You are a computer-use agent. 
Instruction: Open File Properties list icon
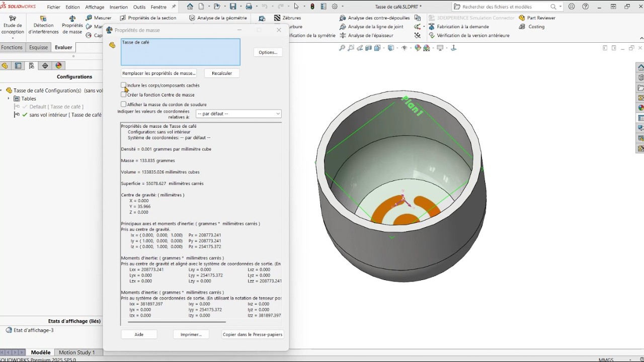point(324,7)
